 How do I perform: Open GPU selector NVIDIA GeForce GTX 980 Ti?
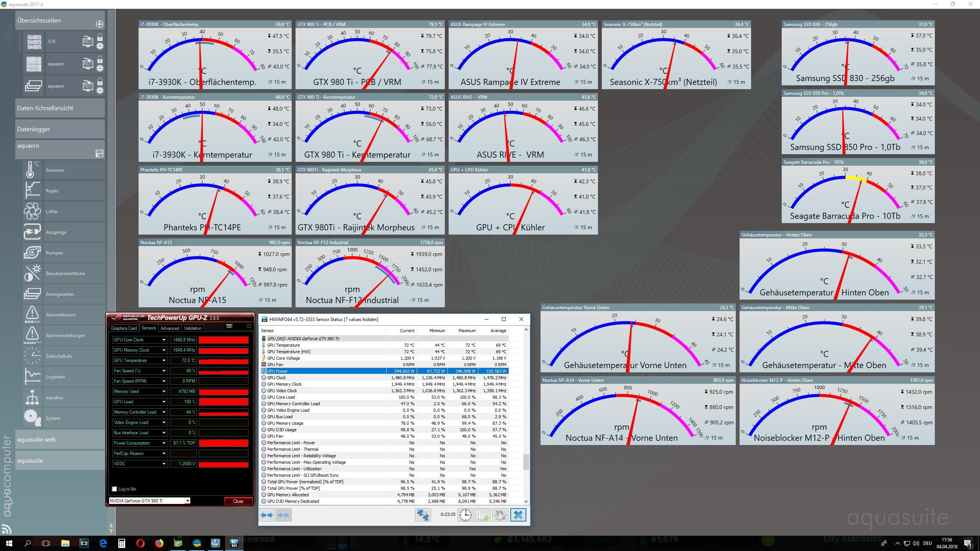point(150,501)
